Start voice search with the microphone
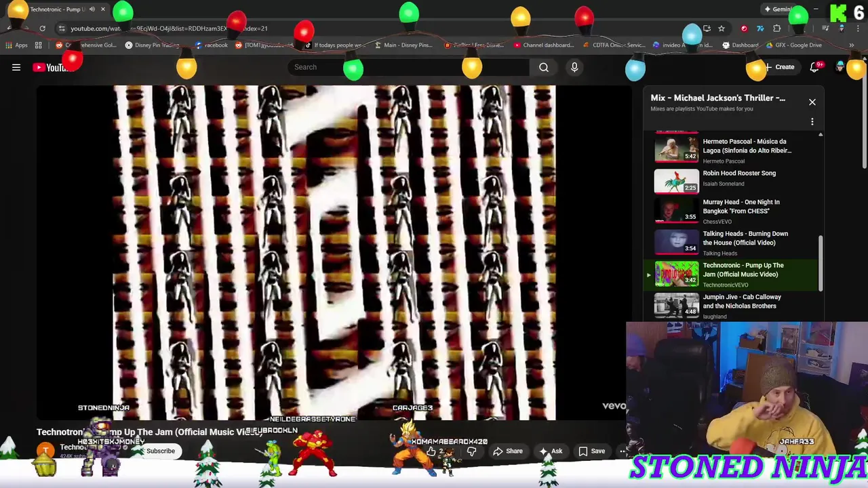Screen dimensions: 868x488 pyautogui.click(x=574, y=67)
